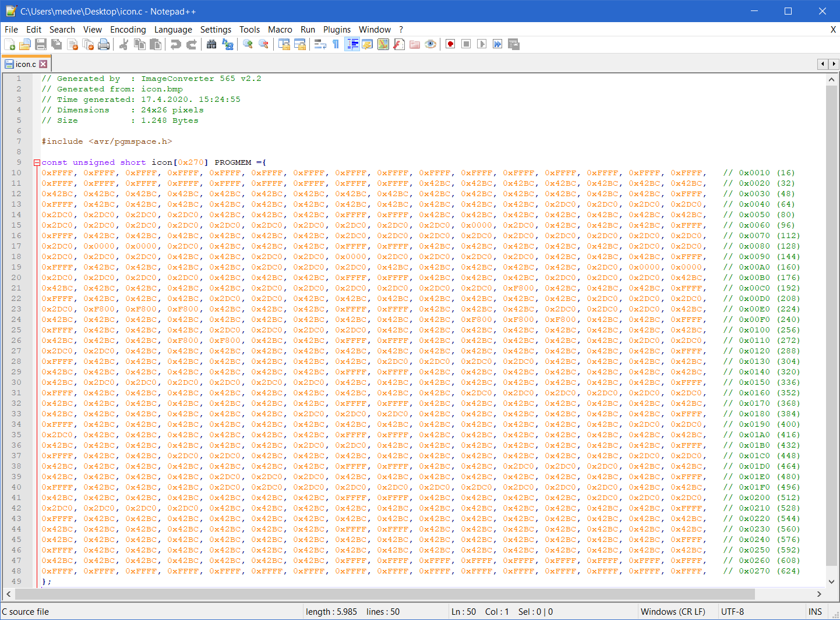
Task: Open the Language menu
Action: [173, 29]
